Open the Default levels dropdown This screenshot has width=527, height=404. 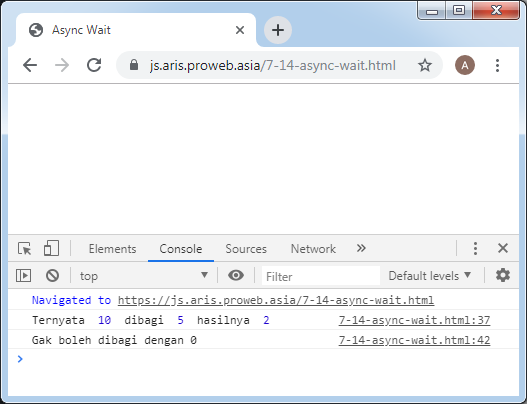click(430, 276)
